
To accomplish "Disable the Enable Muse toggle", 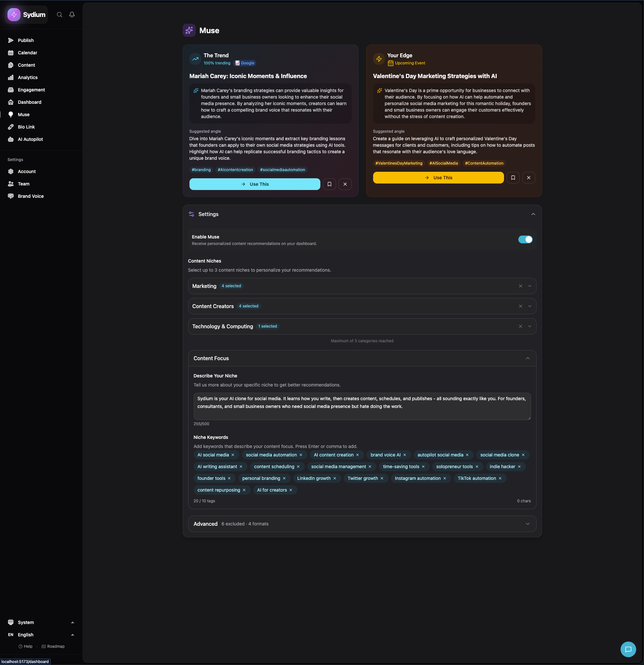I will (525, 239).
